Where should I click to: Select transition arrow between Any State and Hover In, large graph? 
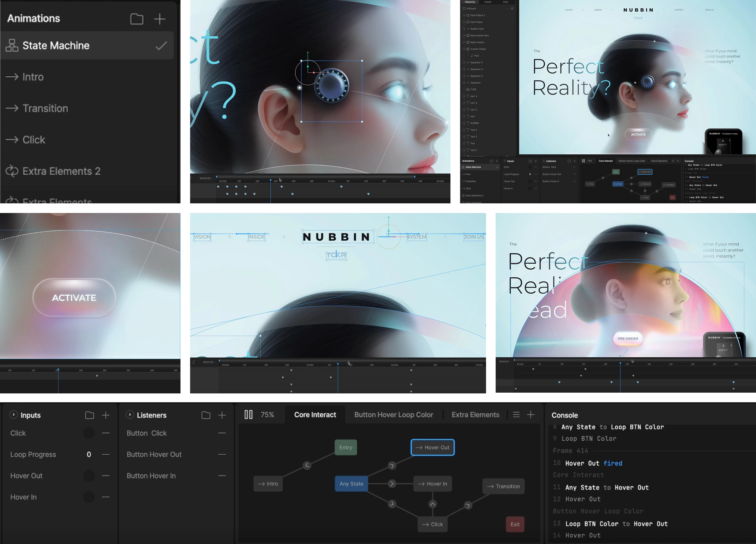(x=392, y=484)
